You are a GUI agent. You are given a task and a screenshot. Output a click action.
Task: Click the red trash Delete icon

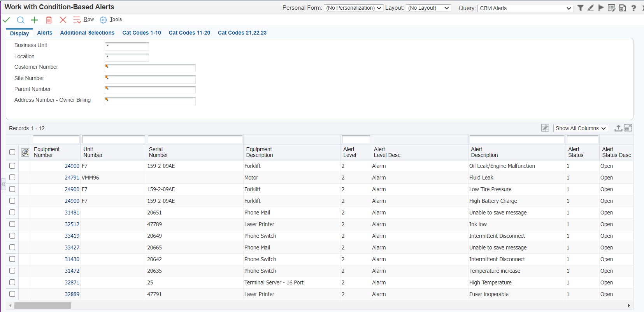[49, 20]
